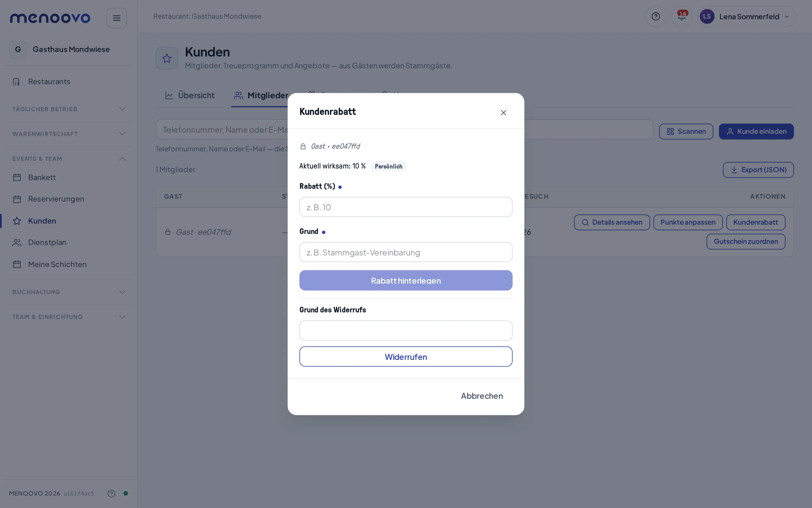Open Meine Schichten in sidebar
The height and width of the screenshot is (508, 812).
pyautogui.click(x=69, y=264)
